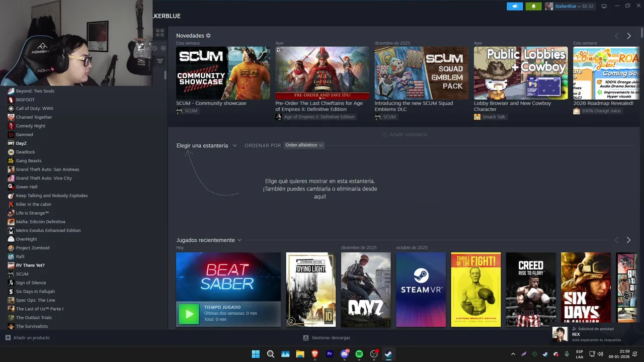Open Age of Empires Last Chieftains news
This screenshot has height=362, width=644.
322,73
